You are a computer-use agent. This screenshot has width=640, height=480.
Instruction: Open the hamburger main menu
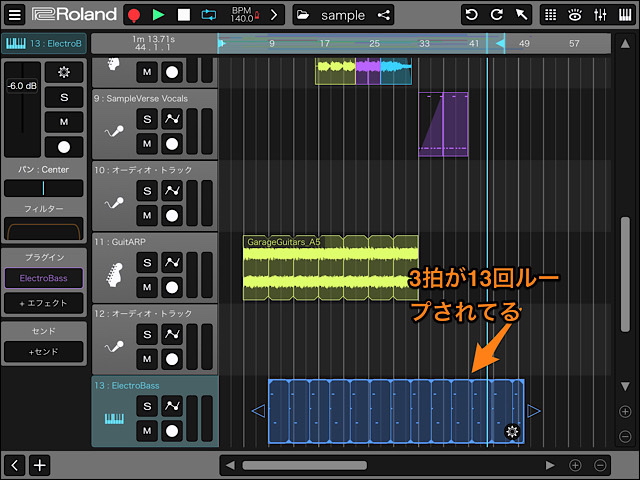click(x=15, y=15)
